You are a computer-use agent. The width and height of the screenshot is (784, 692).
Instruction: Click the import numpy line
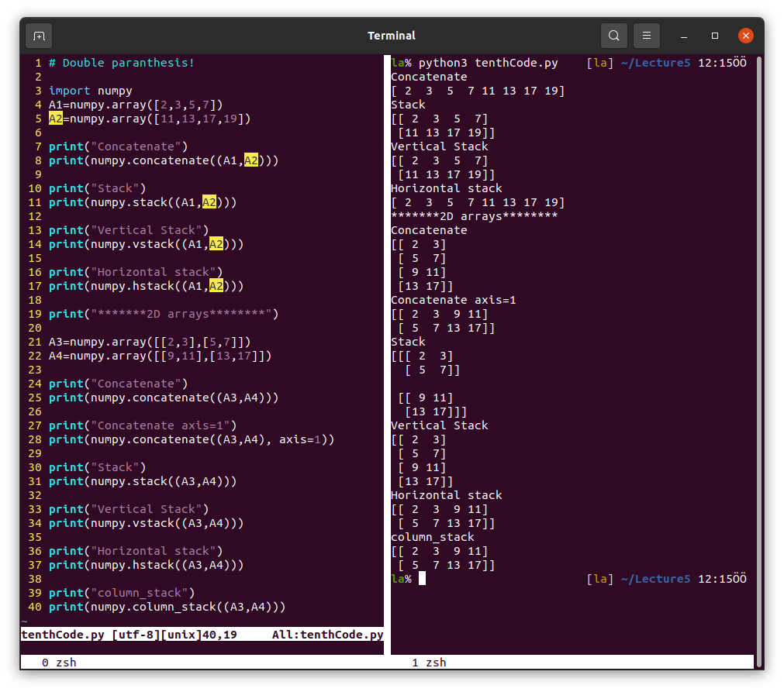(x=90, y=91)
